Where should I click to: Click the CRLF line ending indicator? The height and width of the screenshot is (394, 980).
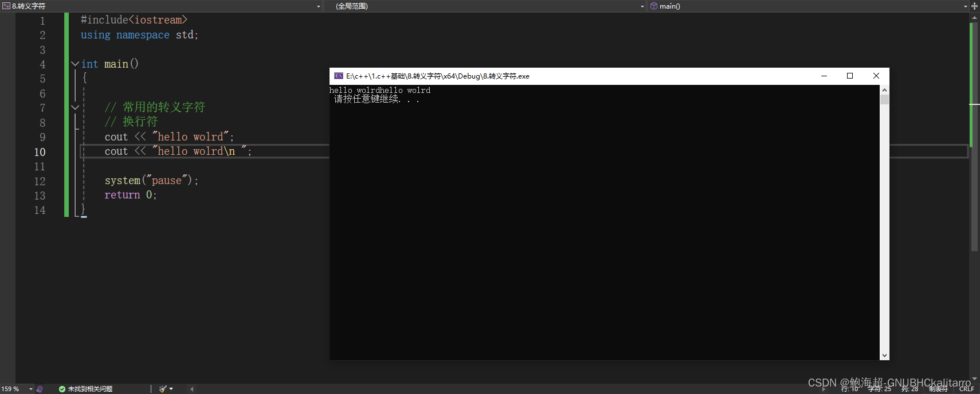pos(967,389)
